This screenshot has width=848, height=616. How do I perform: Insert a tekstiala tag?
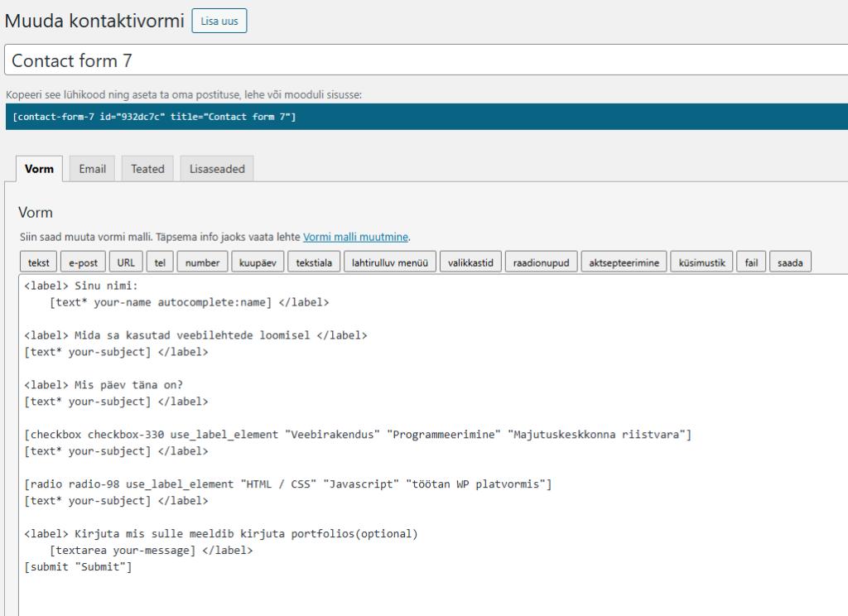coord(314,262)
